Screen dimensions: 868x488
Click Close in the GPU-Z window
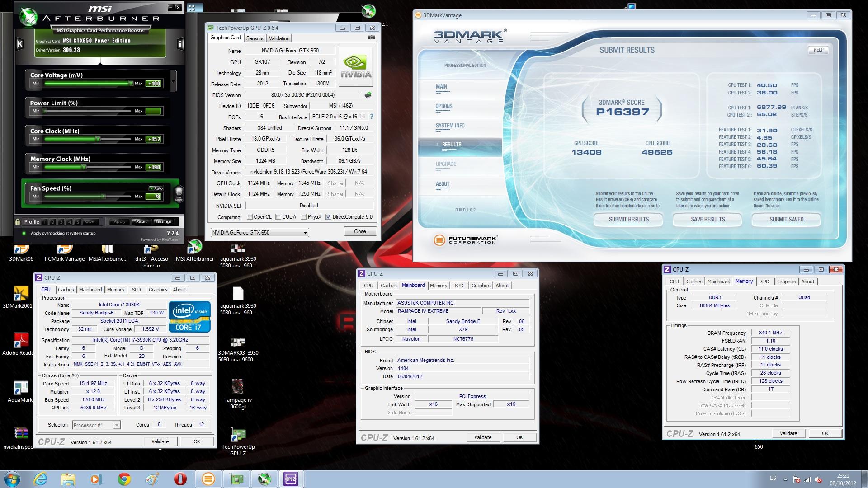point(360,231)
